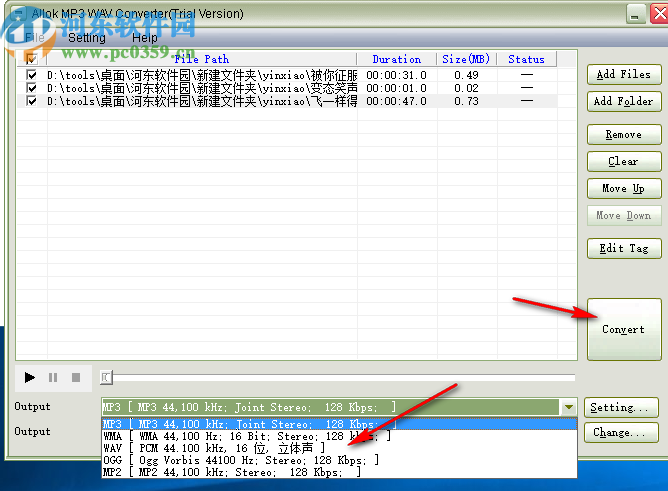Screen dimensions: 668x491
Task: Select the file row sized 0.02
Action: coord(287,88)
